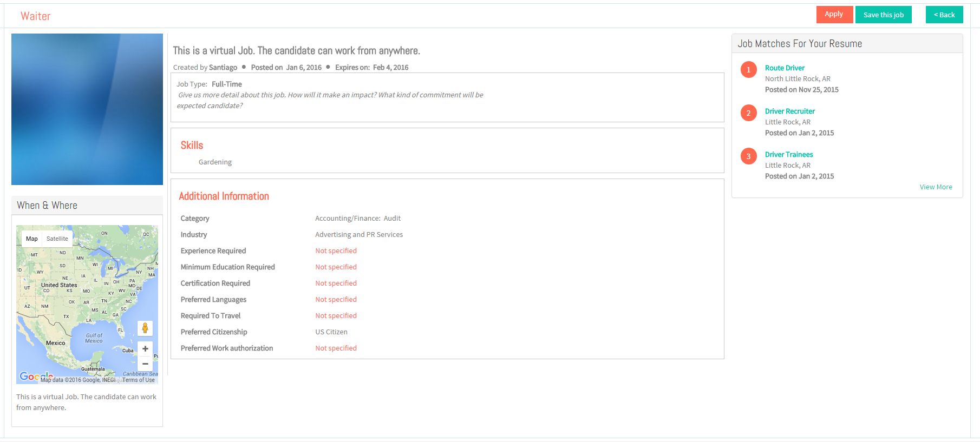Click the number 1 match badge
980x442 pixels.
coord(749,70)
